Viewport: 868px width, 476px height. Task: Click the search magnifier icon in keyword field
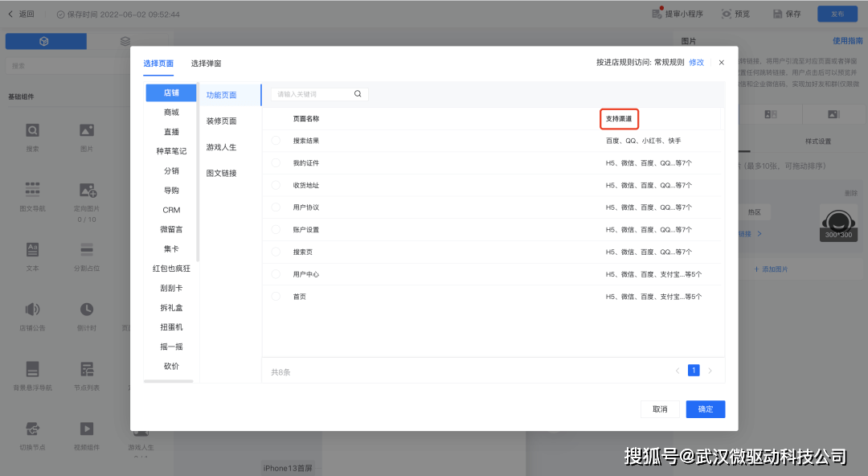click(358, 94)
